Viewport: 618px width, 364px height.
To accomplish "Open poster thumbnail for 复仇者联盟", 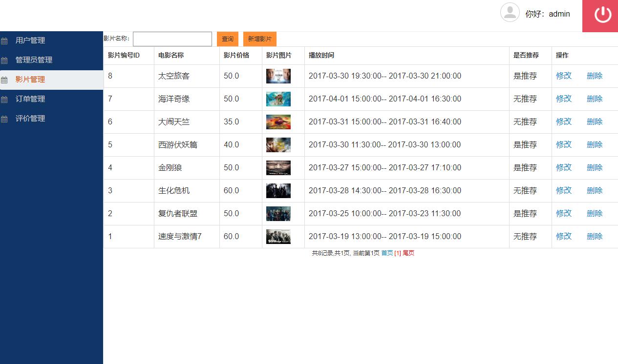I will click(278, 214).
